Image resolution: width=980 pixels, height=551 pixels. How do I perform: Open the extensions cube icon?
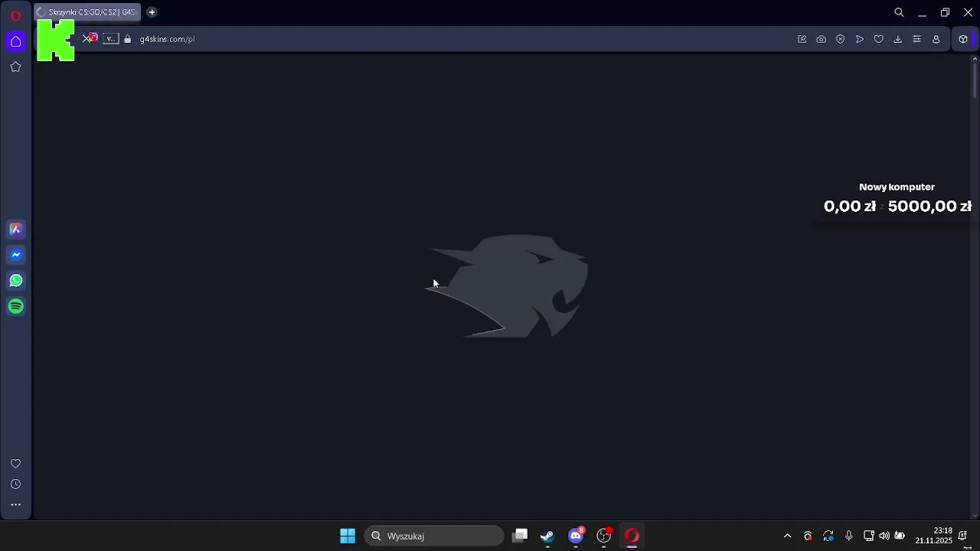(963, 39)
